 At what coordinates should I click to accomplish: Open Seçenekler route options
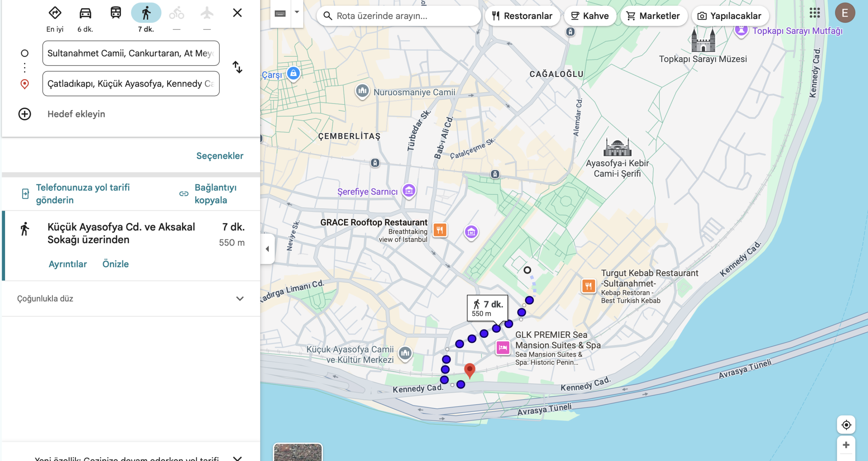[220, 156]
